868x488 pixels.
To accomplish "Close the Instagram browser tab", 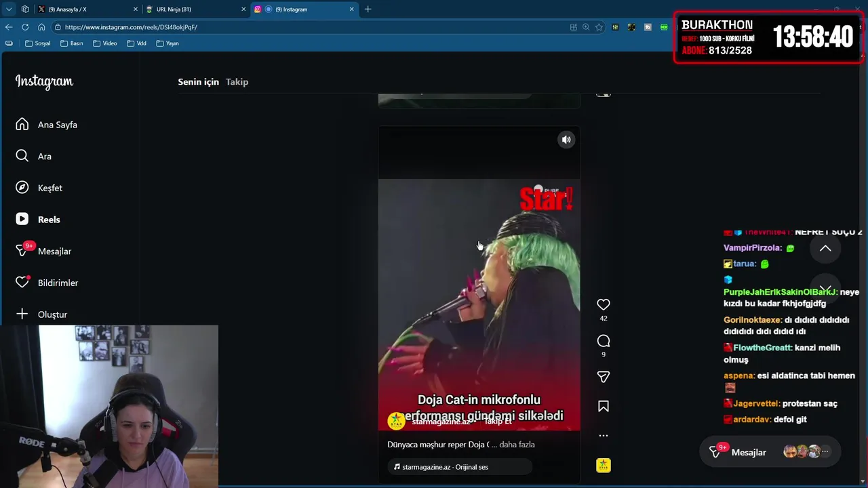I will point(352,9).
